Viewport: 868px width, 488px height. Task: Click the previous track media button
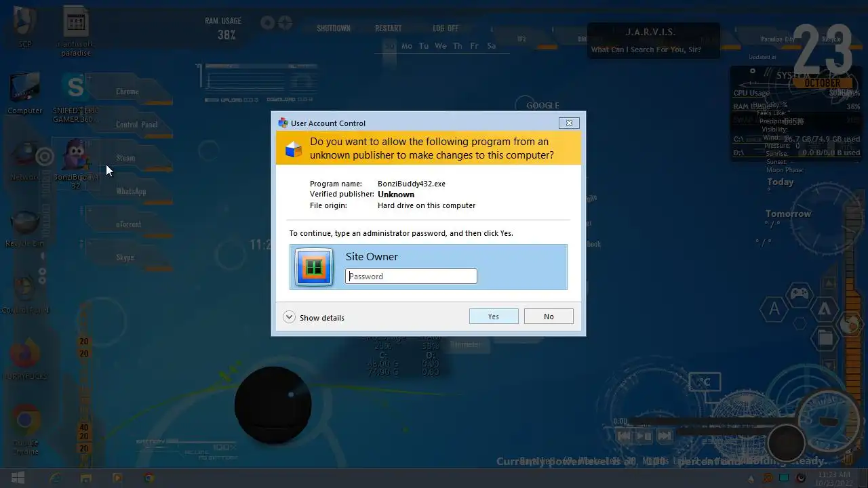click(x=623, y=436)
